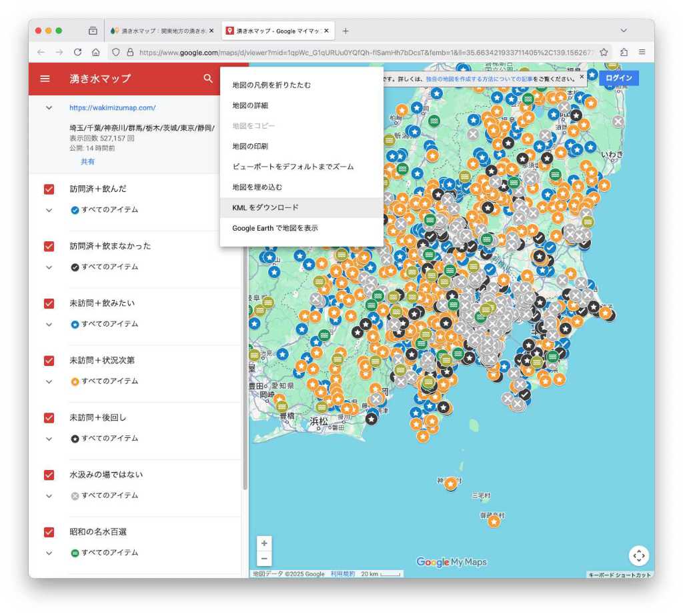
Task: Hide the 未訪問＋状況次第 layer
Action: (49, 361)
